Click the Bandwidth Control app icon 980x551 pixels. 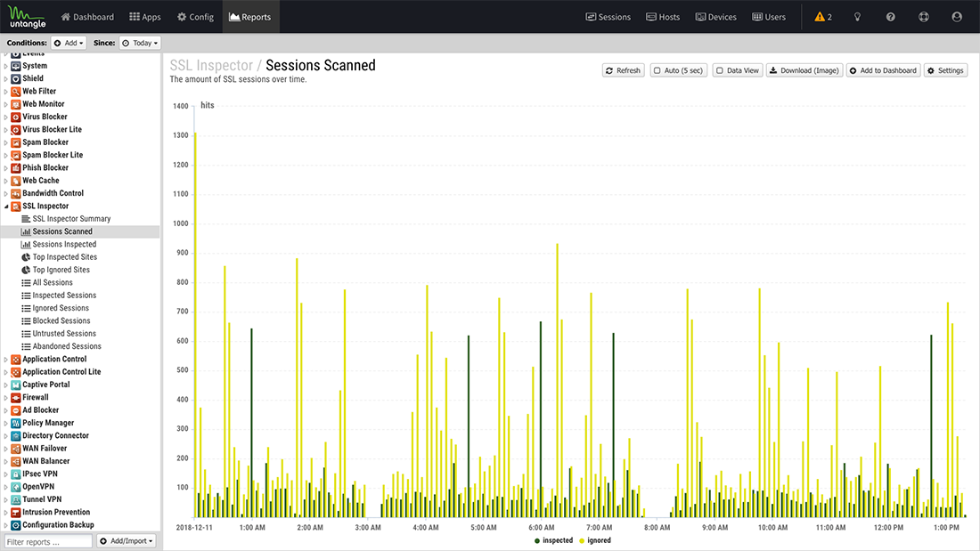[x=16, y=194]
